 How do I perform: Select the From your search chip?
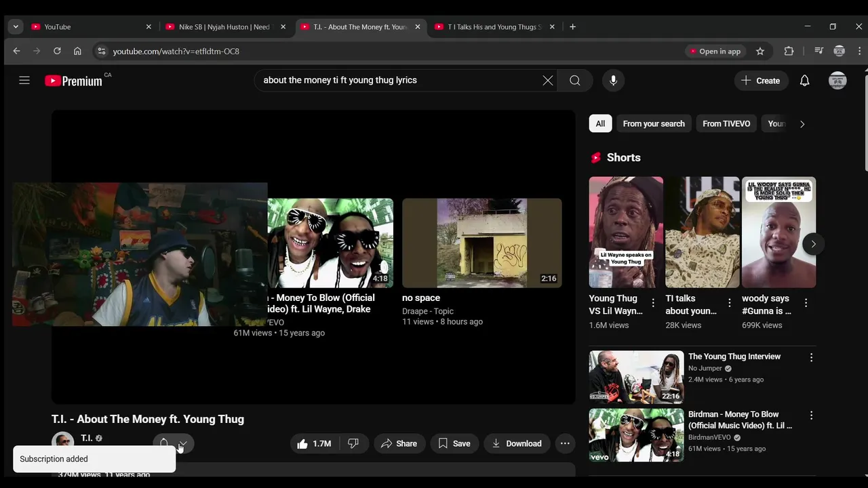[654, 123]
